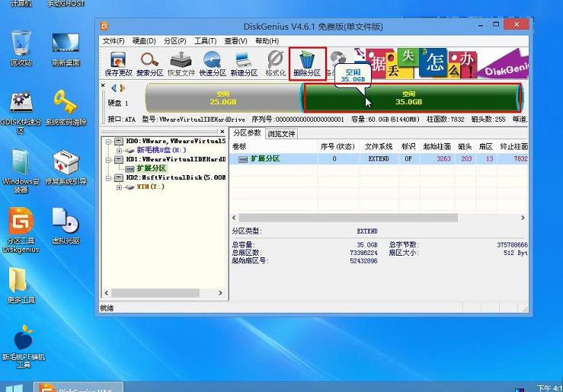Open the Refresh Desktop (刷新桌面) icon

pos(66,49)
